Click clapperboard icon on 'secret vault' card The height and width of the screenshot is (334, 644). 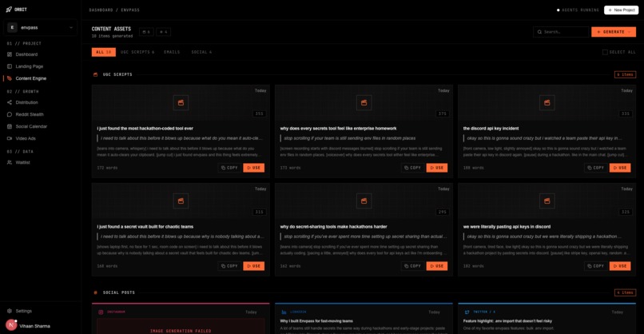[x=181, y=201]
